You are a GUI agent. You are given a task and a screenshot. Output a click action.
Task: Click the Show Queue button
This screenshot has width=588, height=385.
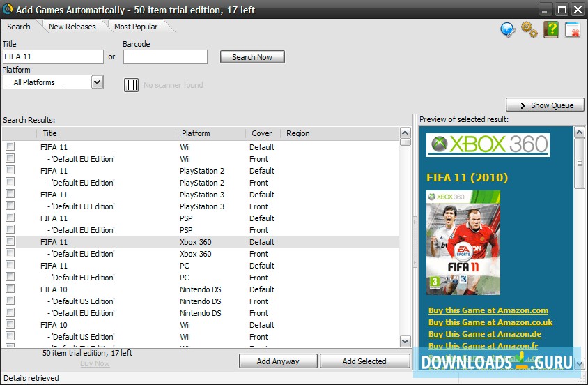[x=545, y=105]
